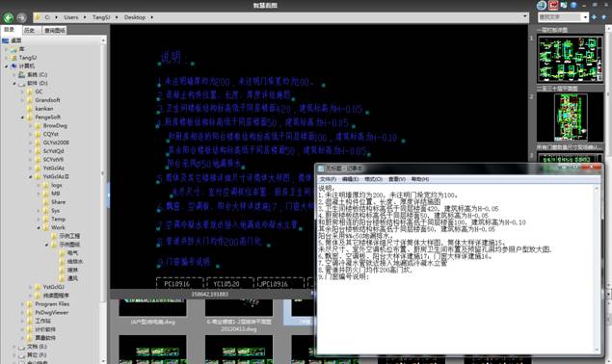
Task: Click the round blue icon beside the red one
Action: (x=542, y=5)
